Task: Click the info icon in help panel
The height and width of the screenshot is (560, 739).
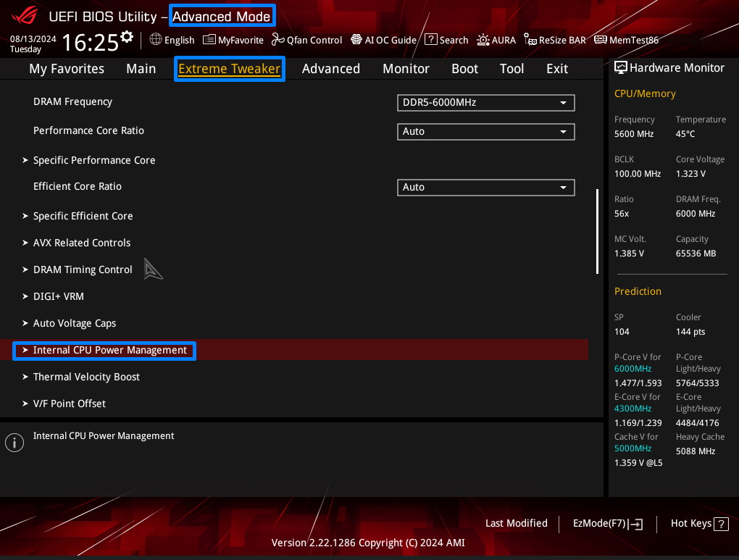Action: (14, 443)
